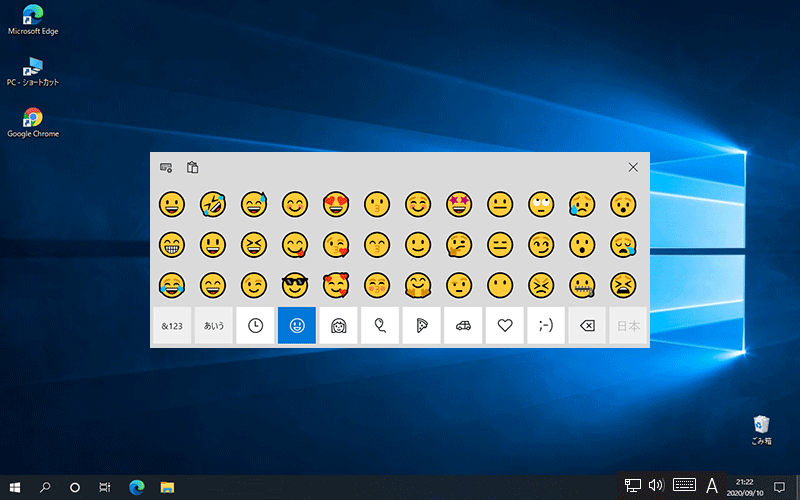Insert the rolling on floor laughing emoji

[x=212, y=204]
